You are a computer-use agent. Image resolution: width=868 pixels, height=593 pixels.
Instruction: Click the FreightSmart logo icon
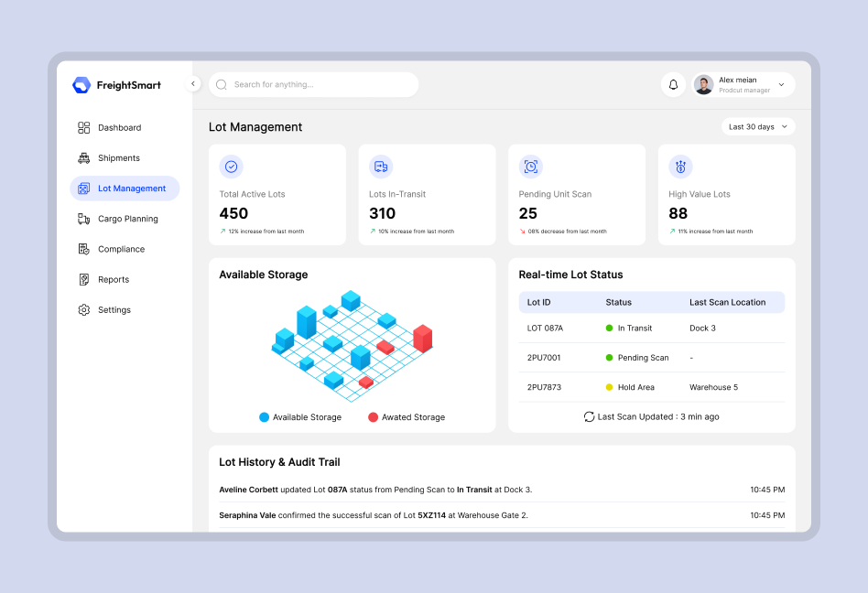pos(81,85)
